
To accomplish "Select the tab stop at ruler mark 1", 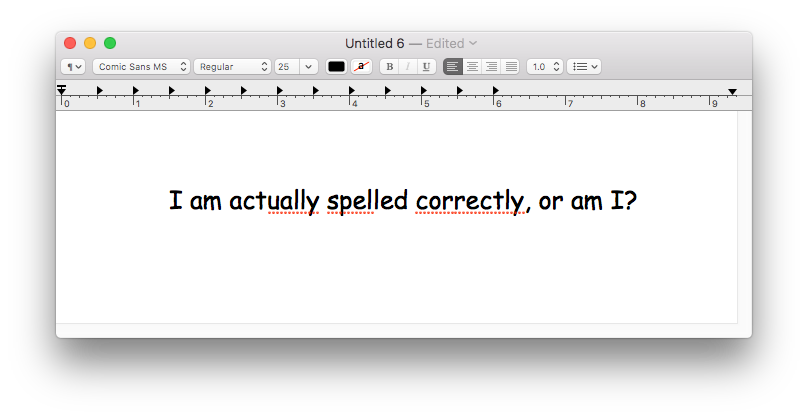I will point(136,90).
